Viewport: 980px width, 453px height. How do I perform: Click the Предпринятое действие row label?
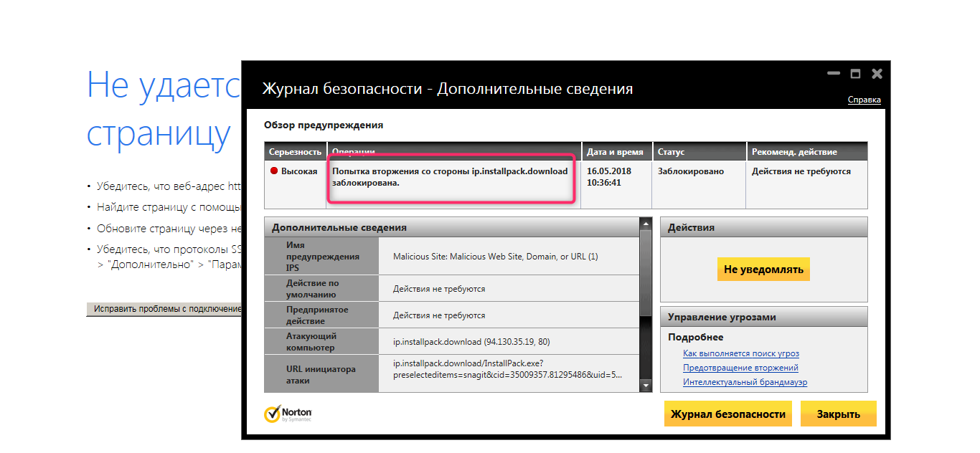click(x=321, y=315)
